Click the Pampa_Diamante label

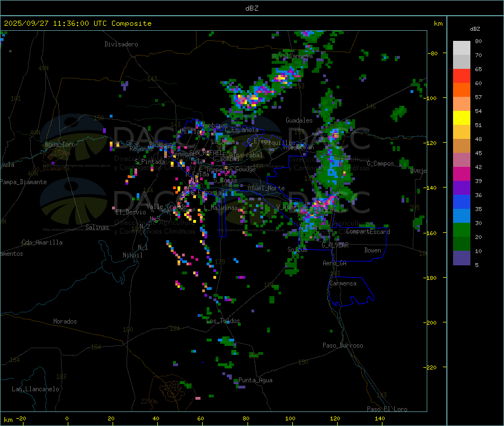(23, 182)
